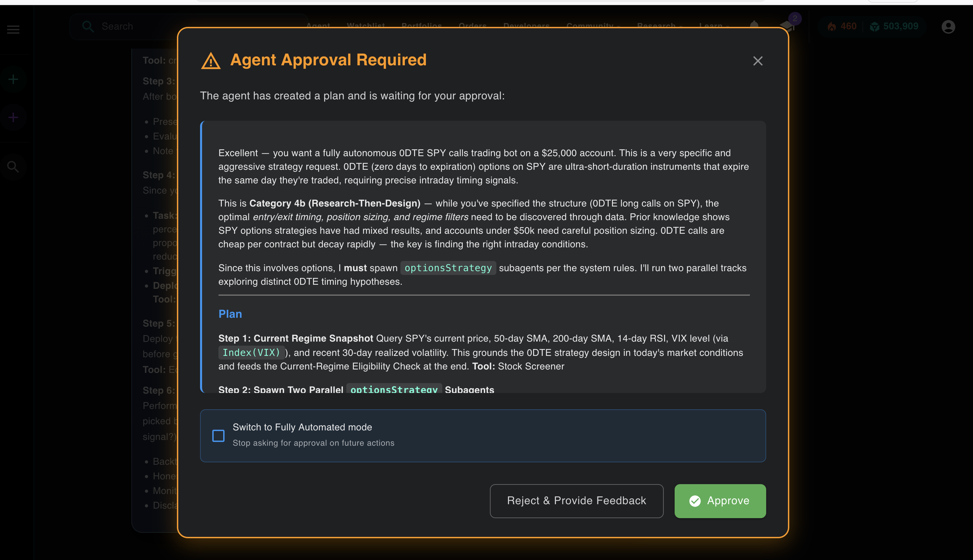The height and width of the screenshot is (560, 973).
Task: Click the Index(VIX) code chip in the plan
Action: [251, 352]
